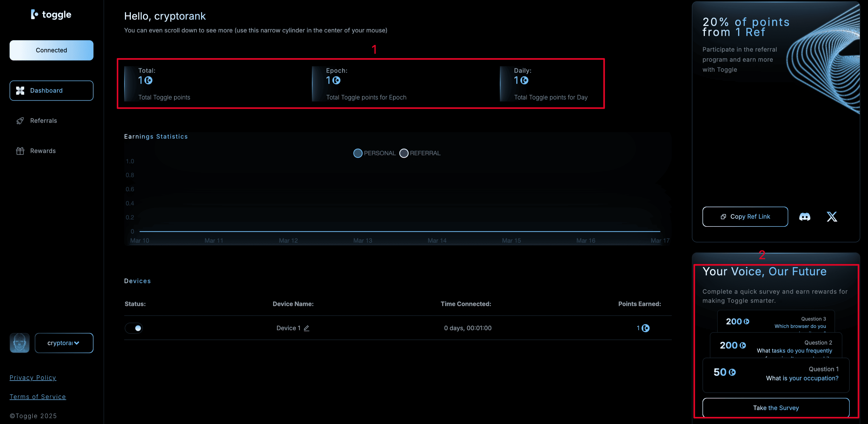This screenshot has height=424, width=868.
Task: Click the Connected status button
Action: 51,50
